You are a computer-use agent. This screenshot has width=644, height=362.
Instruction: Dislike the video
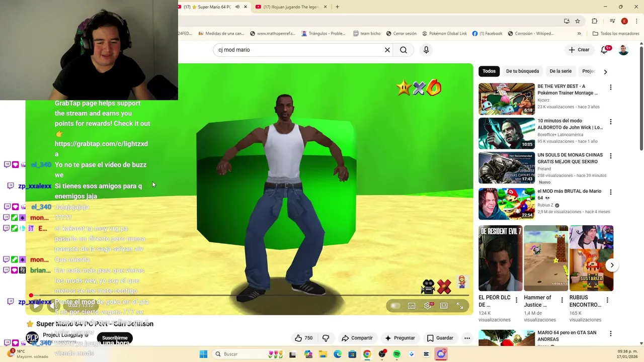326,338
